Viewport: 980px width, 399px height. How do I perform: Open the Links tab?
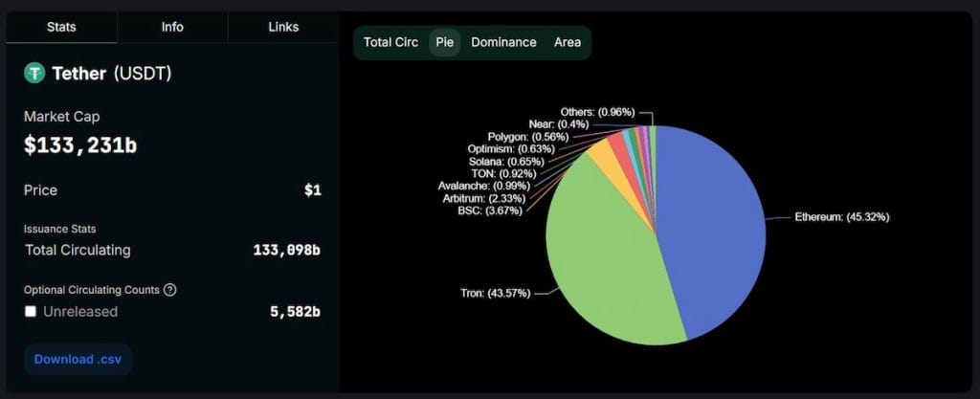click(283, 28)
